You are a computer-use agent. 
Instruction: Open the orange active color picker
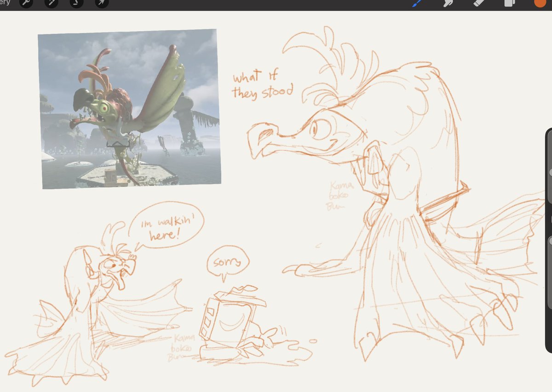coord(540,3)
